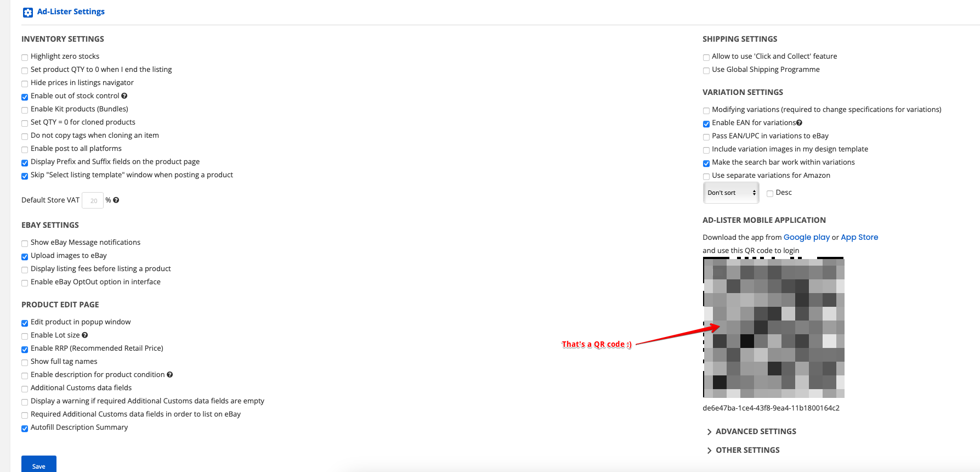Expand ADVANCED SETTINGS section

pyautogui.click(x=752, y=431)
